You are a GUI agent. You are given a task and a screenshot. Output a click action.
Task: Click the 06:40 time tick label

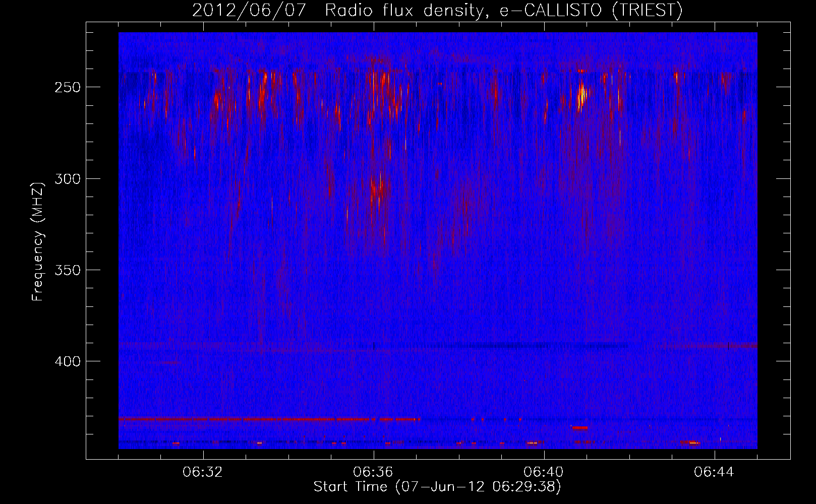point(544,472)
